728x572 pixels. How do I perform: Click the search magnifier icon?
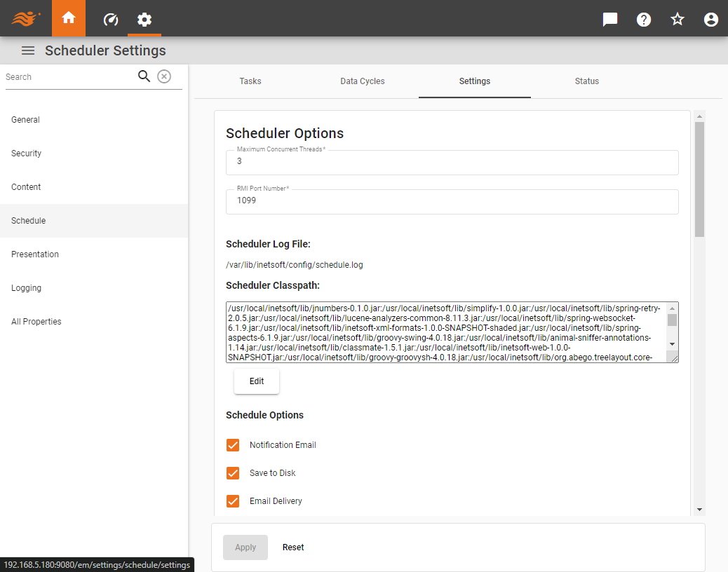tap(144, 76)
